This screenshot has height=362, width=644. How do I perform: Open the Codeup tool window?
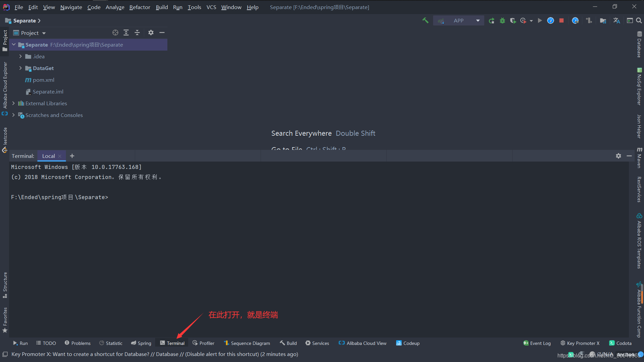click(408, 343)
